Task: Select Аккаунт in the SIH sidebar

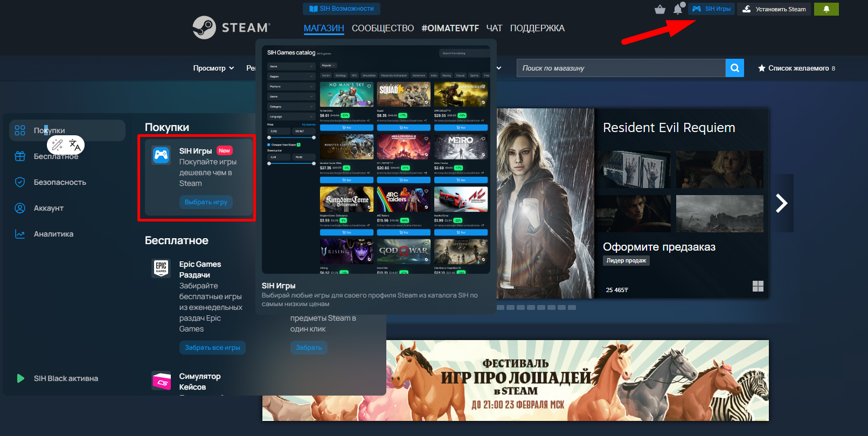Action: point(67,208)
